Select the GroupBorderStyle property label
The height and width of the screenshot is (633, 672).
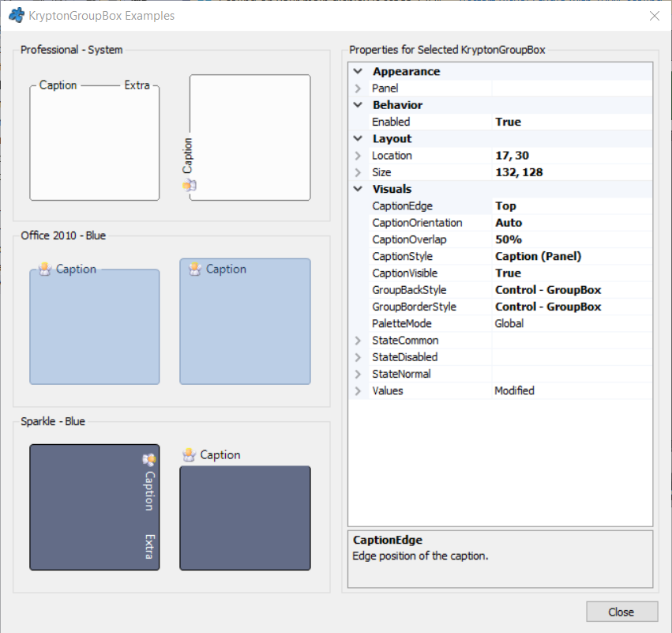(414, 307)
